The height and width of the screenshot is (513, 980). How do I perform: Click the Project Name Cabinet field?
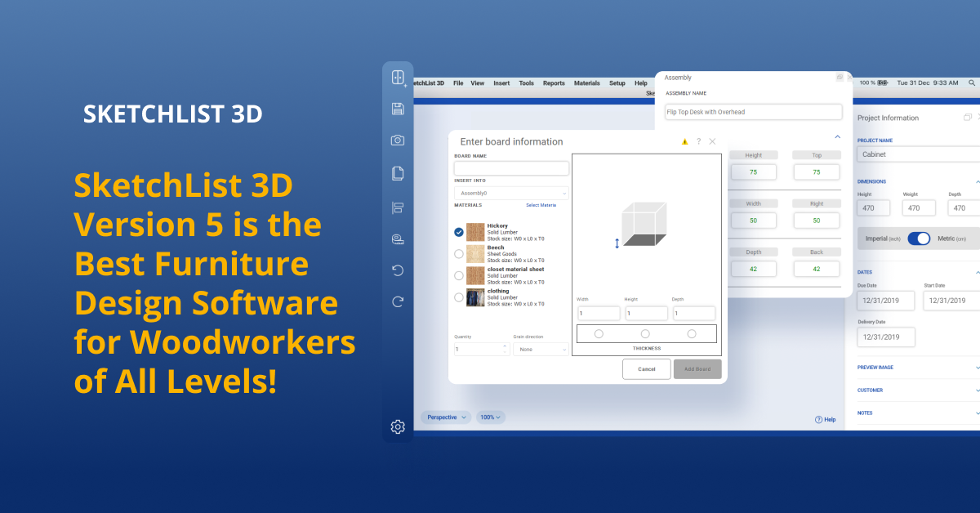tap(919, 154)
